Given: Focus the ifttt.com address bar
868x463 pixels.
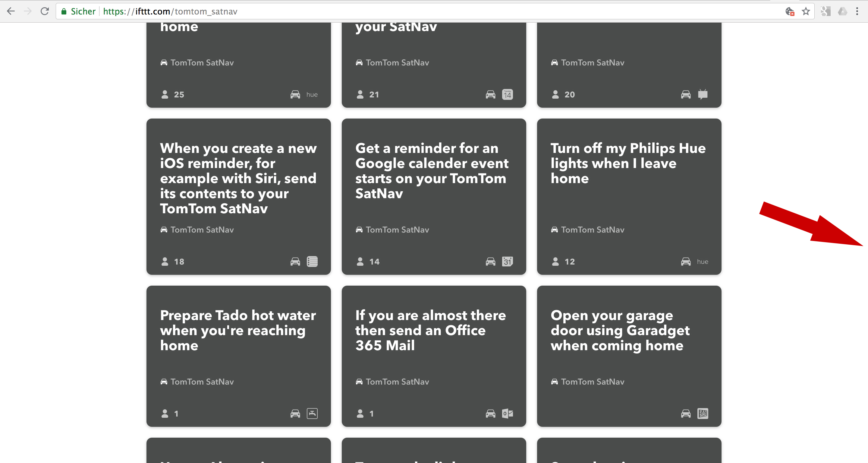Looking at the screenshot, I should pos(404,11).
